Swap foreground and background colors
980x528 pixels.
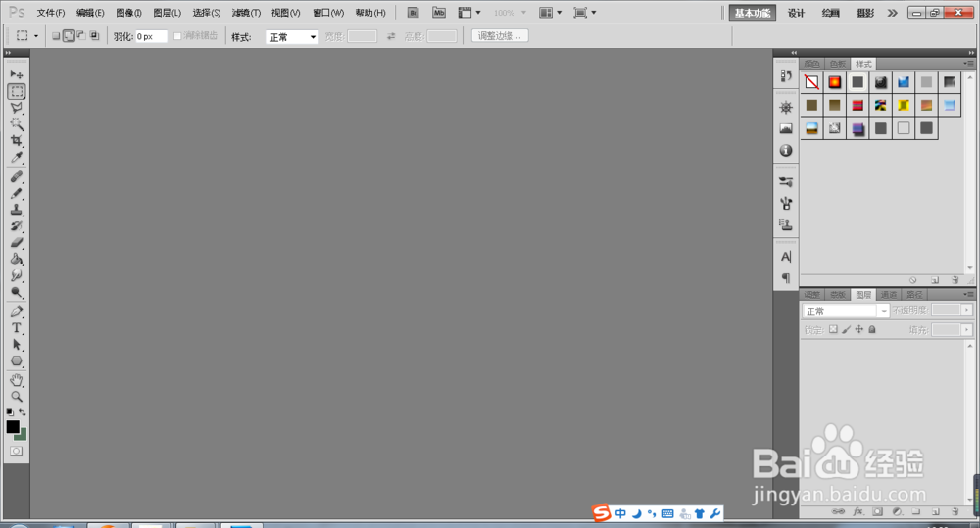pyautogui.click(x=23, y=412)
